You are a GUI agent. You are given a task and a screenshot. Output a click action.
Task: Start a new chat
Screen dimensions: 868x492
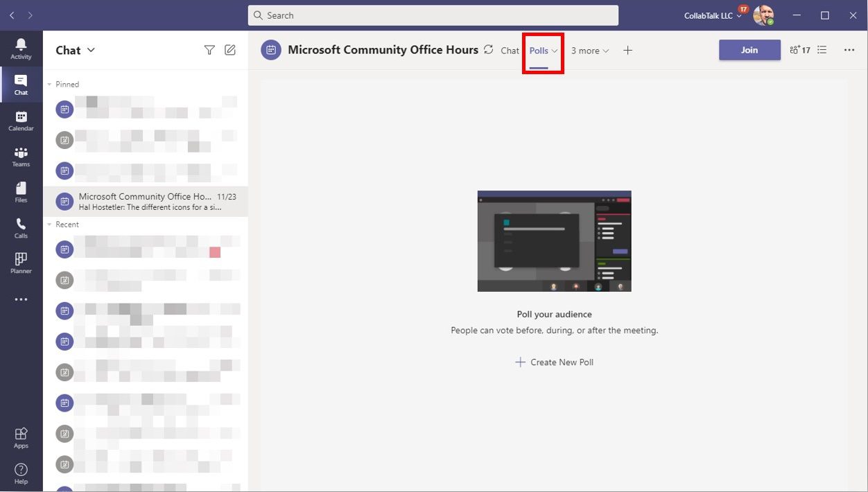(x=229, y=49)
